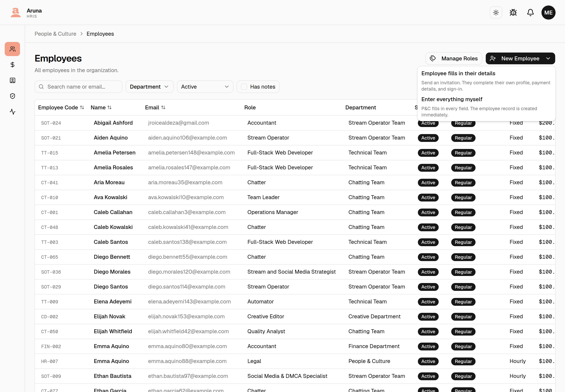Focus the search name or email field
This screenshot has height=392, width=565.
(x=78, y=87)
